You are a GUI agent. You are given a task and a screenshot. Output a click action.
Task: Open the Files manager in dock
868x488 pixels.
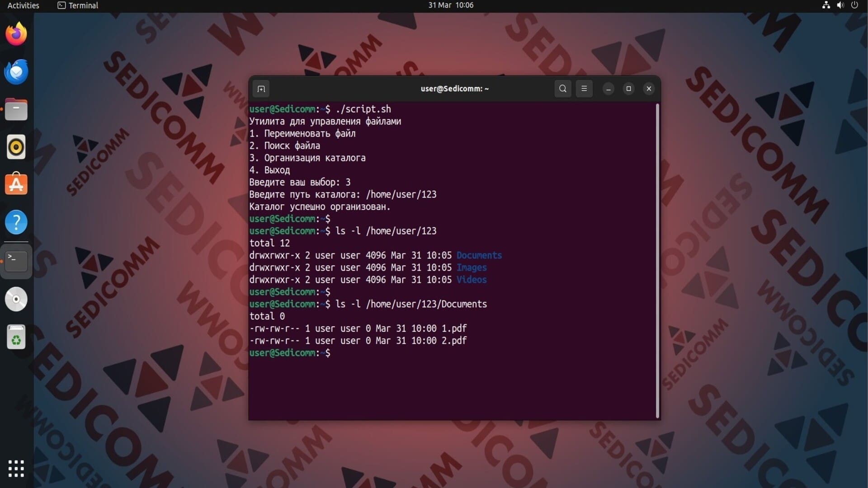pyautogui.click(x=16, y=110)
